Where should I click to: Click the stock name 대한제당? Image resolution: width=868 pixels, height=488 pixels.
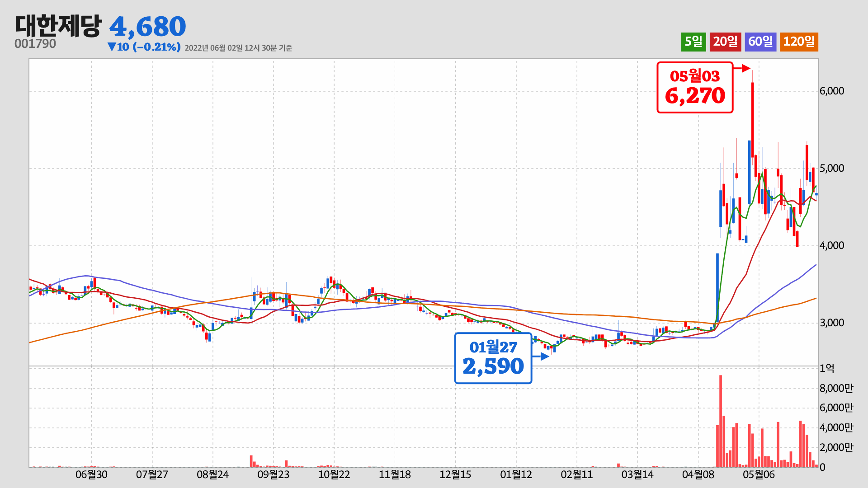pos(58,26)
